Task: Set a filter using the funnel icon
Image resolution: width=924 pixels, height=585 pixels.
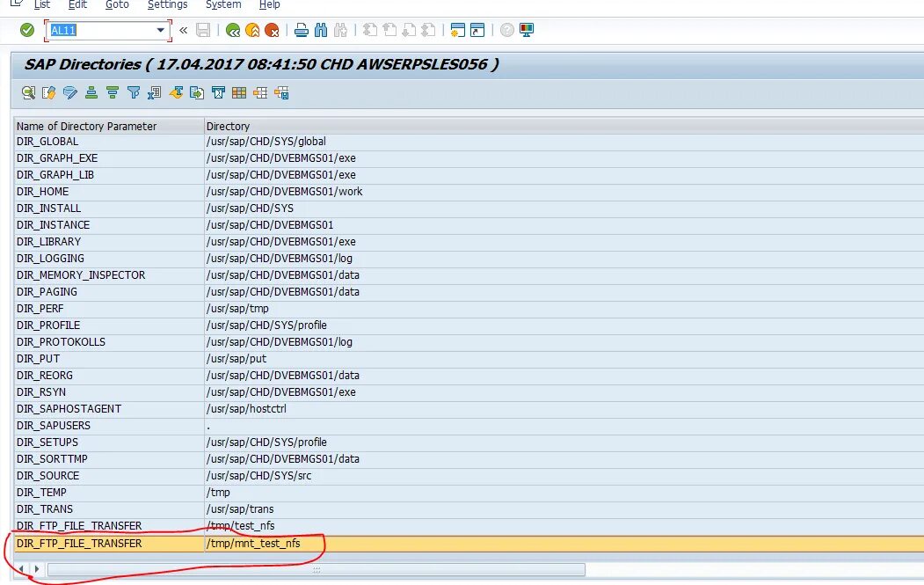Action: (134, 92)
